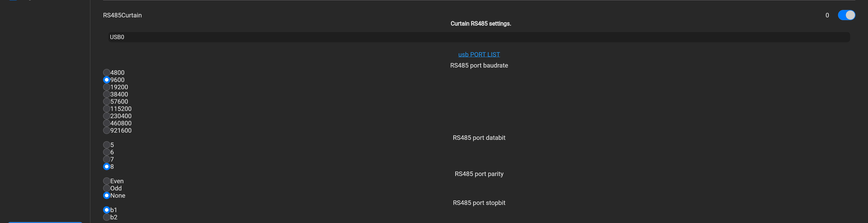
Task: Set baudrate to 19200
Action: coord(106,87)
